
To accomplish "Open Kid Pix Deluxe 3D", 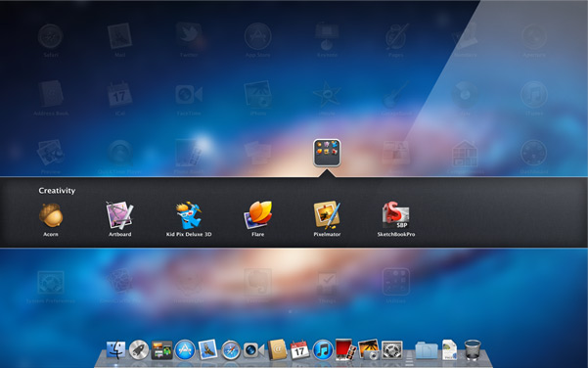I will [189, 215].
